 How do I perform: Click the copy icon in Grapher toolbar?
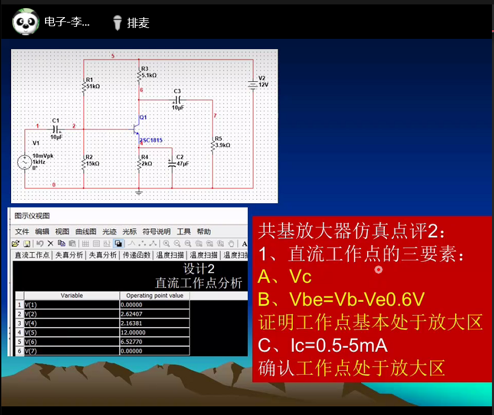[x=61, y=244]
